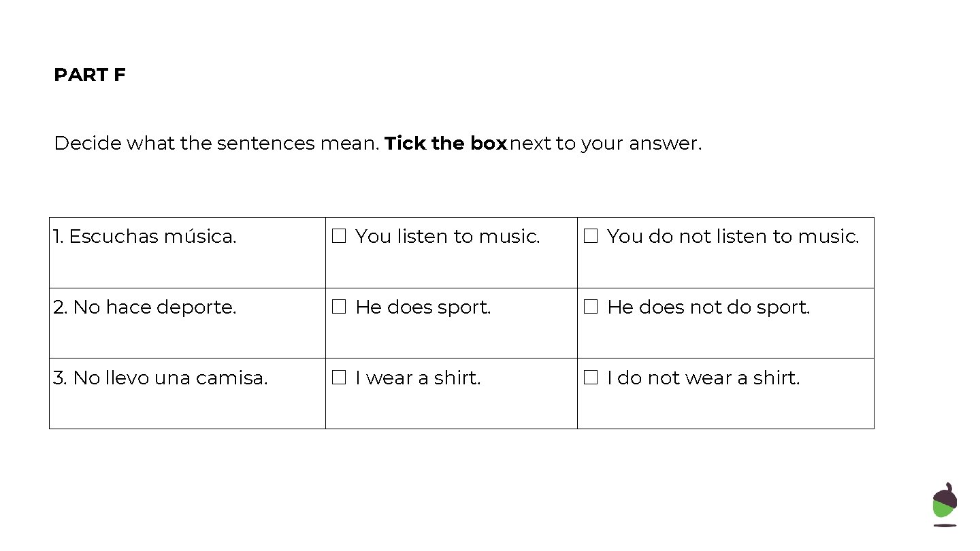
Task: Tick the box for 'You listen to music.'
Action: click(x=339, y=237)
